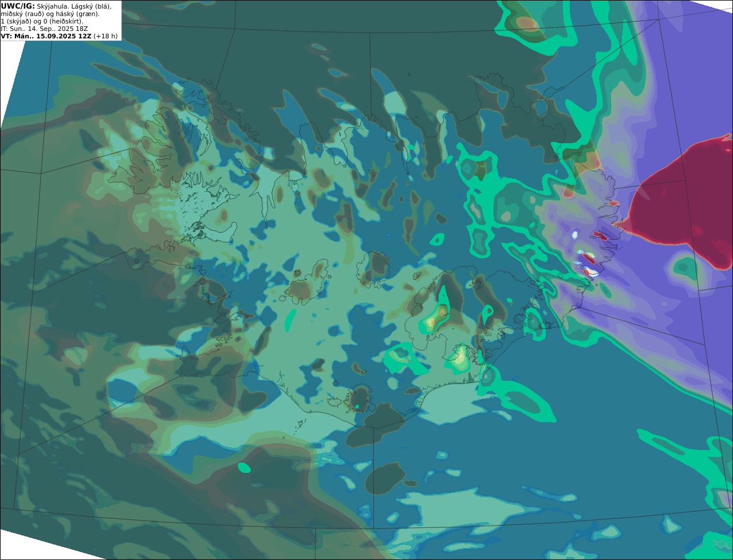Click the 'VT: Mán.. 15.09.2025 12Z' valid time
Screen dimensions: 733x560
coord(46,36)
